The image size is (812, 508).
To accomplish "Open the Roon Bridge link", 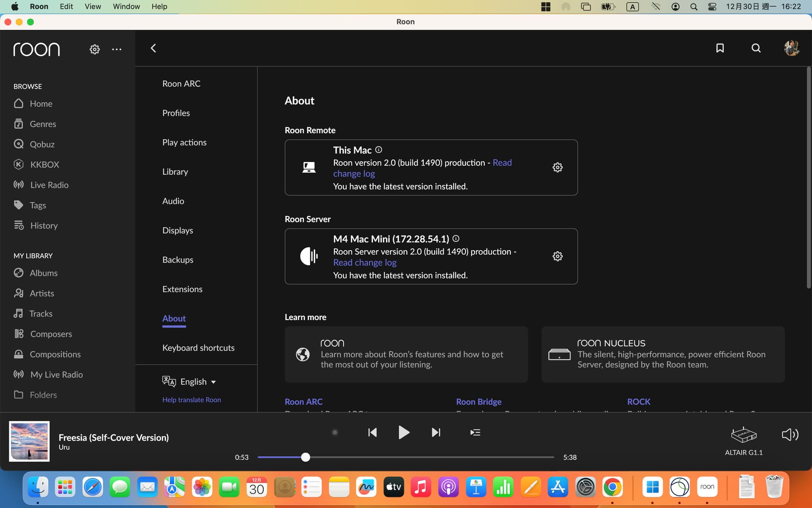I will 479,402.
